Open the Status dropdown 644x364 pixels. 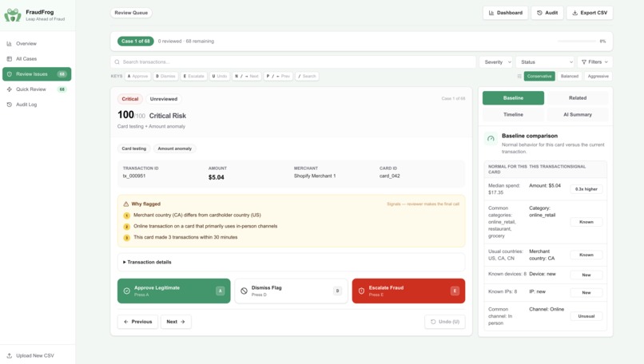(x=545, y=62)
